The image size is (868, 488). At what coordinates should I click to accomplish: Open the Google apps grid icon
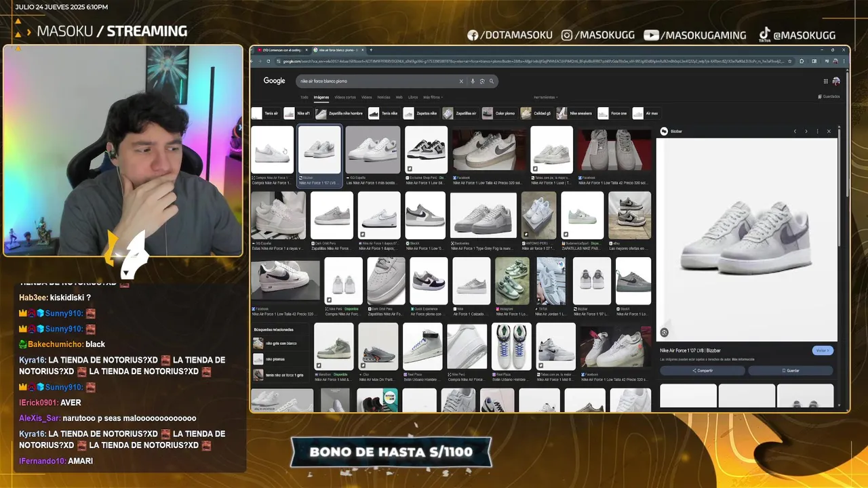(825, 81)
